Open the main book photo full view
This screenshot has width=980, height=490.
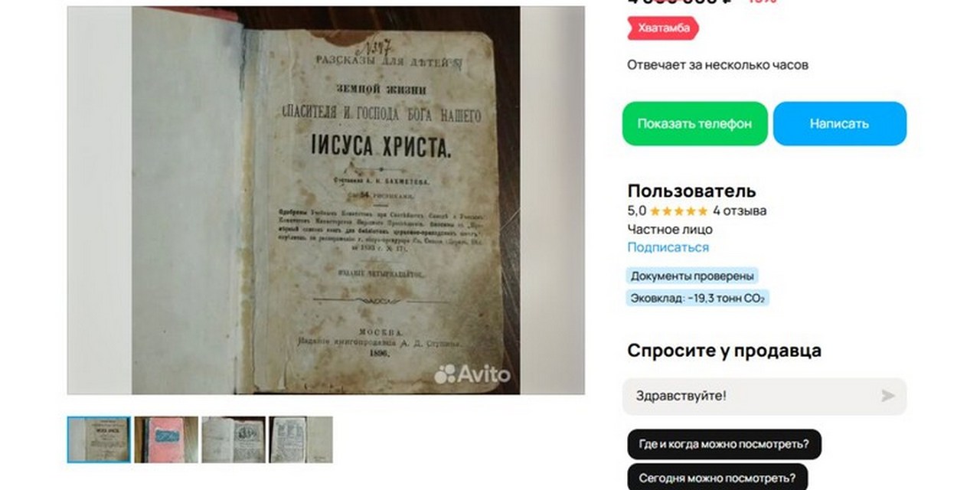pyautogui.click(x=326, y=201)
